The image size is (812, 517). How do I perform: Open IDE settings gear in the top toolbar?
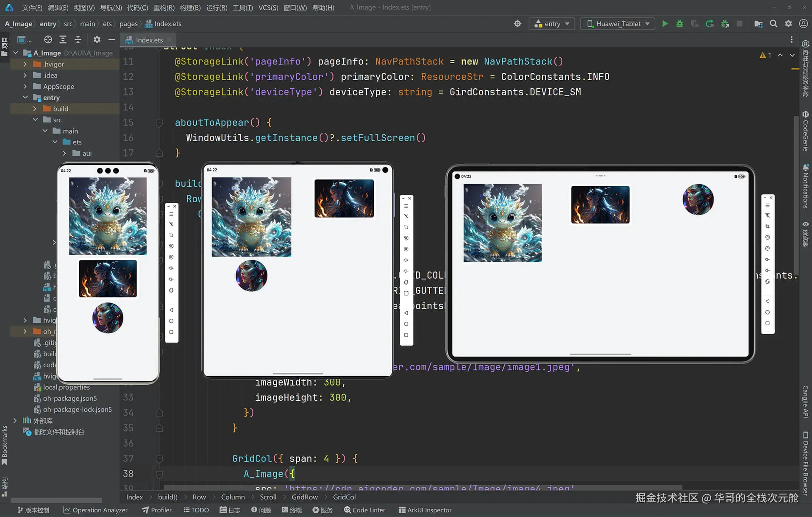pyautogui.click(x=788, y=24)
